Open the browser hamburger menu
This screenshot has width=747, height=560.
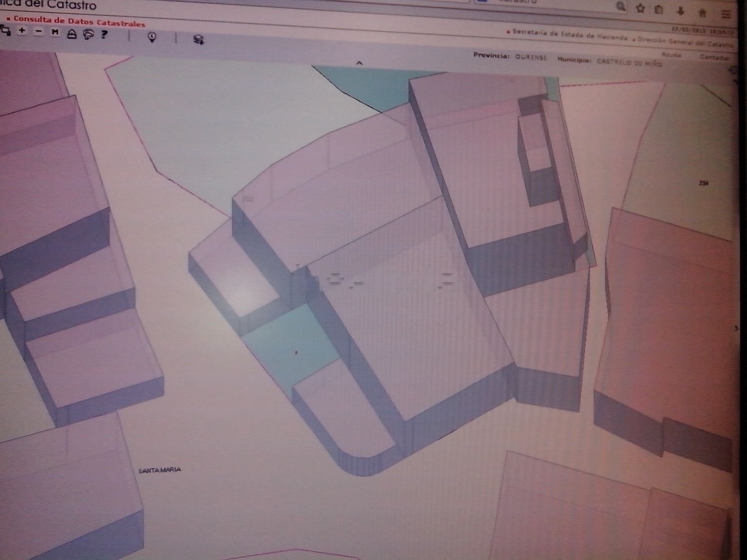pyautogui.click(x=726, y=14)
